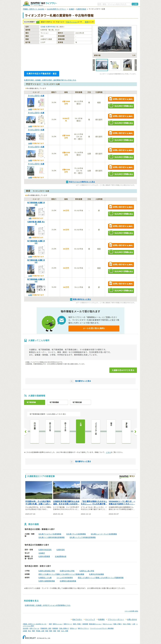Open the large 建物外観 main photo
Viewport: 161px width, 644px height.
coord(115,39)
